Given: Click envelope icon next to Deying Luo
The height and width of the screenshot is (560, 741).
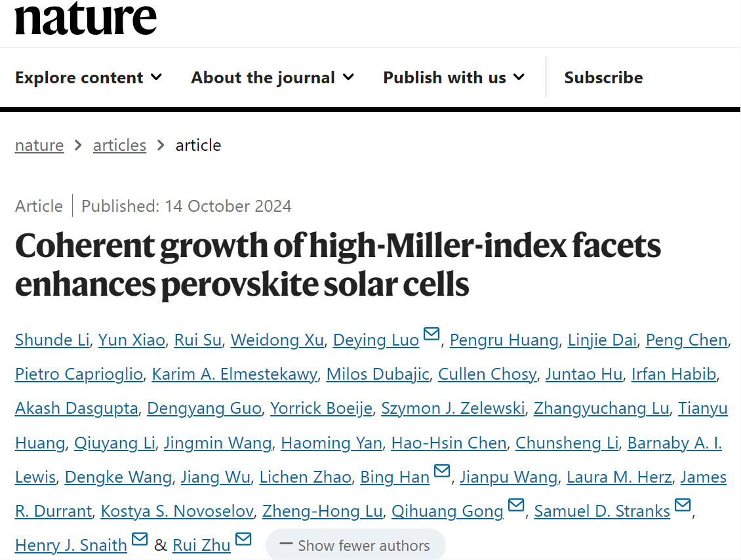Looking at the screenshot, I should 431,334.
